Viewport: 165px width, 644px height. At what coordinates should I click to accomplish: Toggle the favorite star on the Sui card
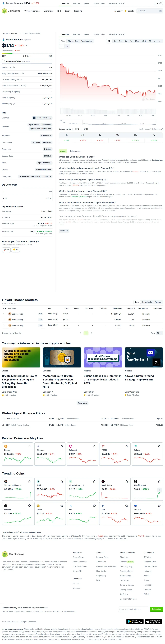[94, 506]
